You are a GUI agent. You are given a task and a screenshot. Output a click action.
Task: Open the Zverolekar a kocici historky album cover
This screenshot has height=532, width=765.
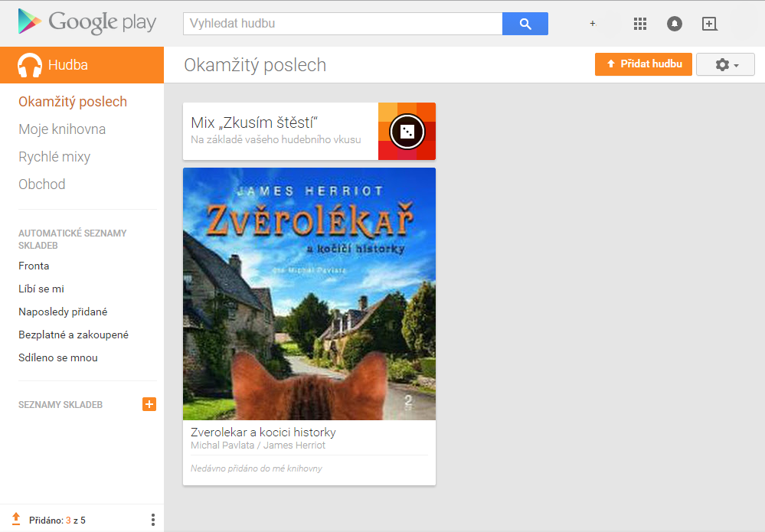309,293
